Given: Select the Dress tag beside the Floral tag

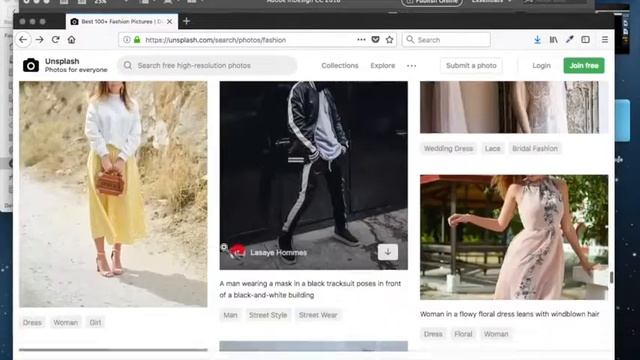Looking at the screenshot, I should [433, 334].
